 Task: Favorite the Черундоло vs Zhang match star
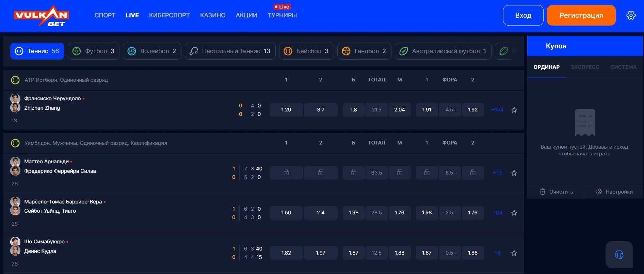click(x=514, y=110)
